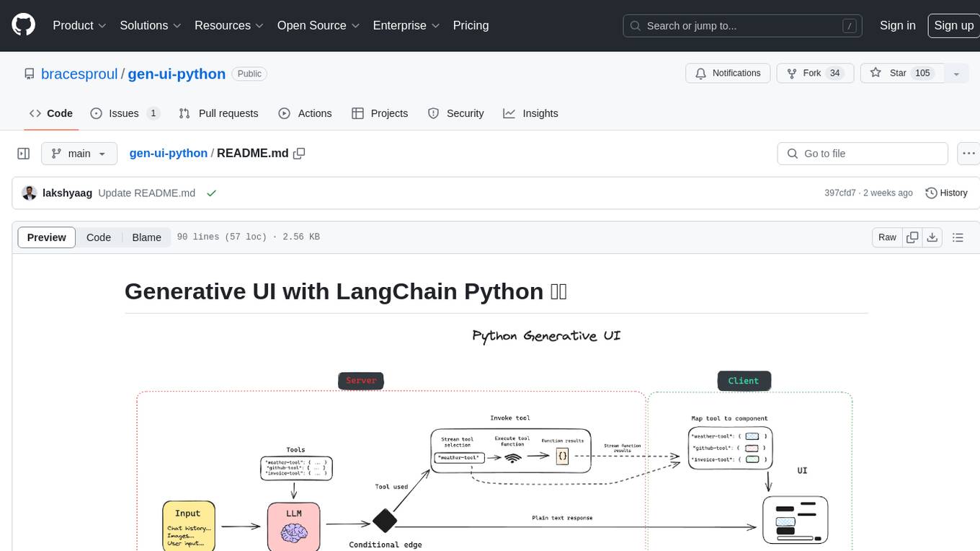Focus the Search or jump to field

tap(742, 25)
